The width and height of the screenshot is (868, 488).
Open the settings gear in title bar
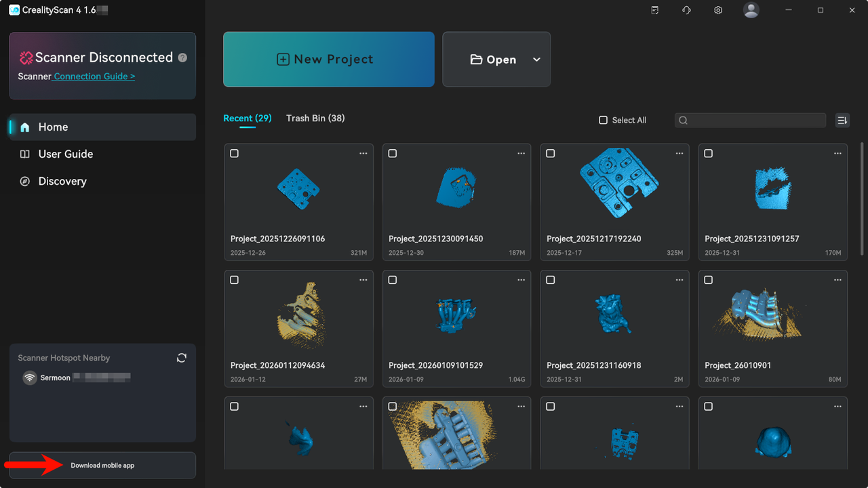click(x=718, y=10)
